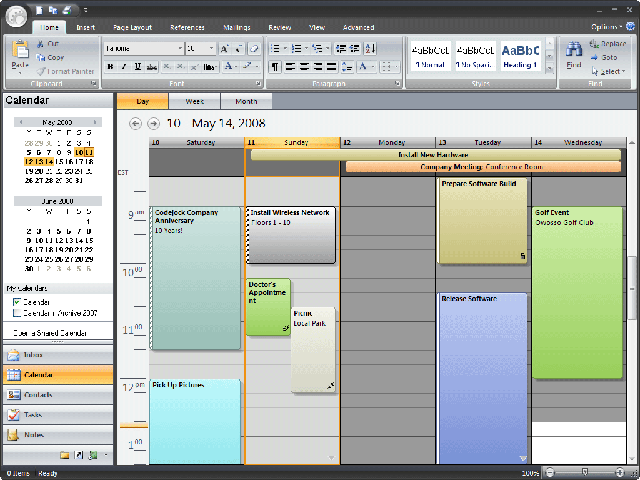The image size is (640, 480).
Task: Apply the Heading 1 style
Action: 520,56
